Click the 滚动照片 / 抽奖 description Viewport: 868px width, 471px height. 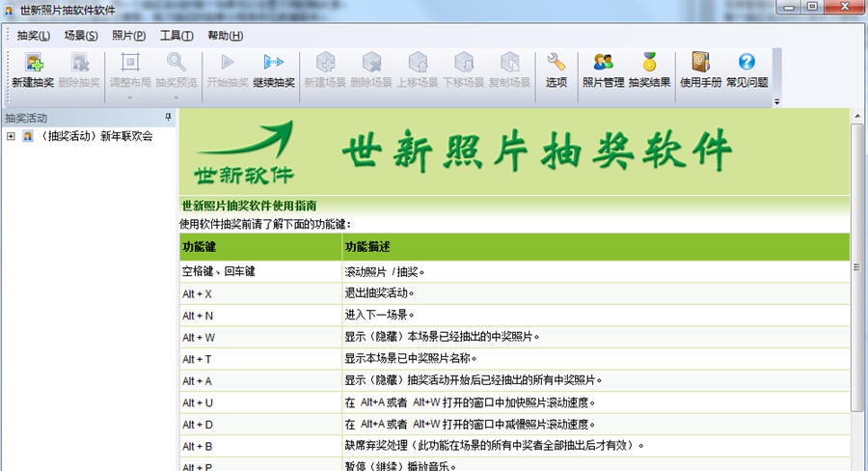(384, 271)
